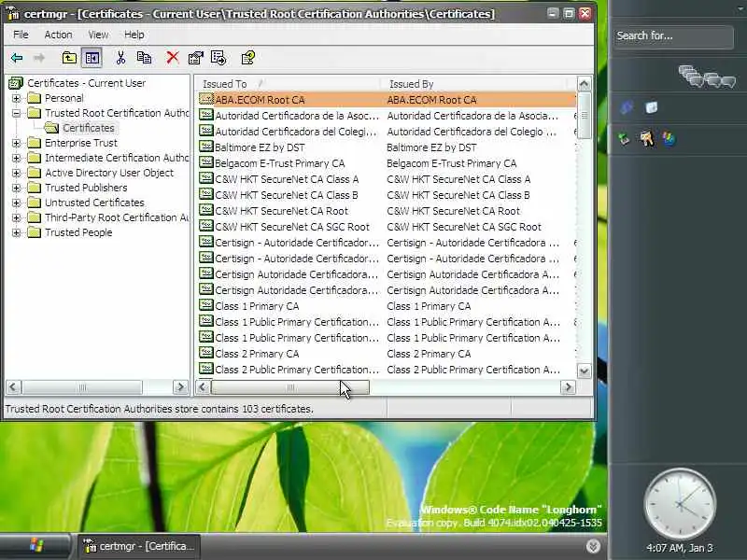
Task: Expand Third-Party Root Certification node
Action: [16, 217]
